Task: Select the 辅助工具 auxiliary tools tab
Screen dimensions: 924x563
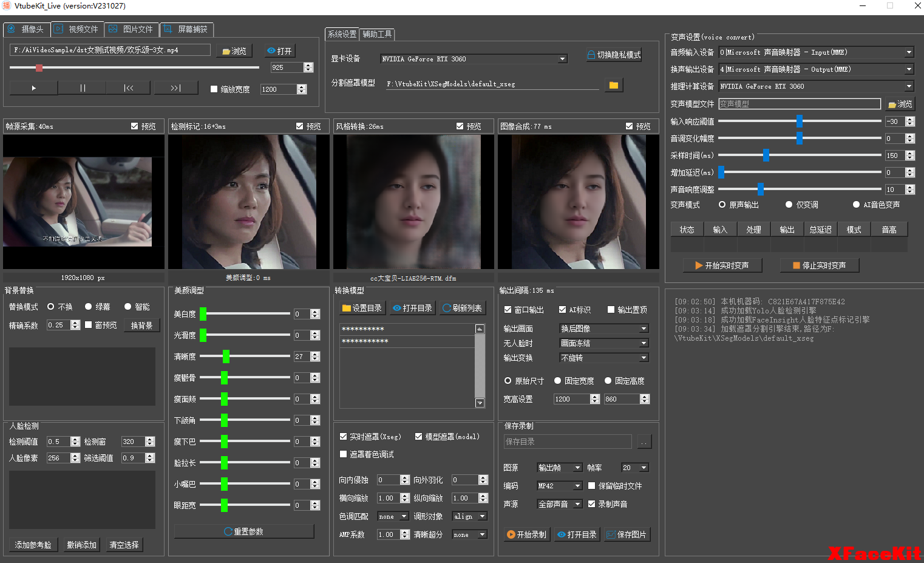Action: pos(377,34)
